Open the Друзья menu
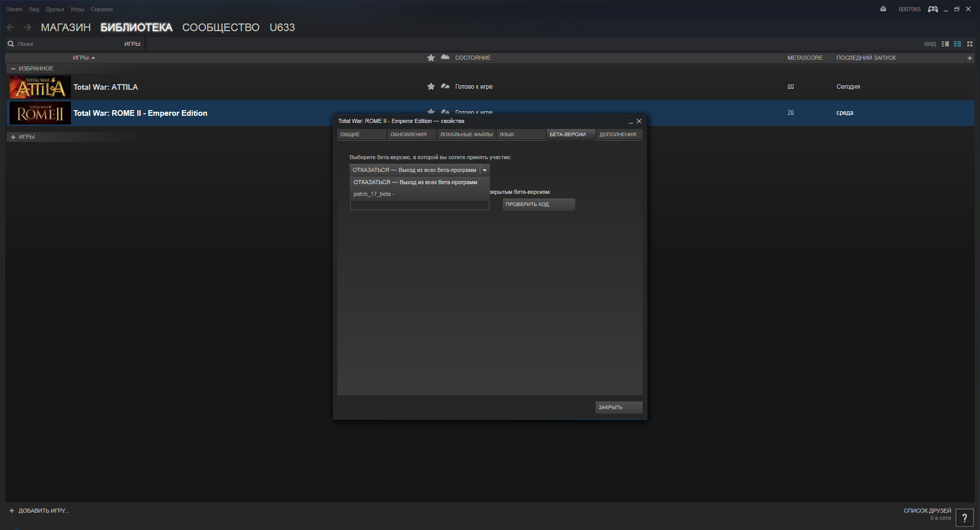 55,9
